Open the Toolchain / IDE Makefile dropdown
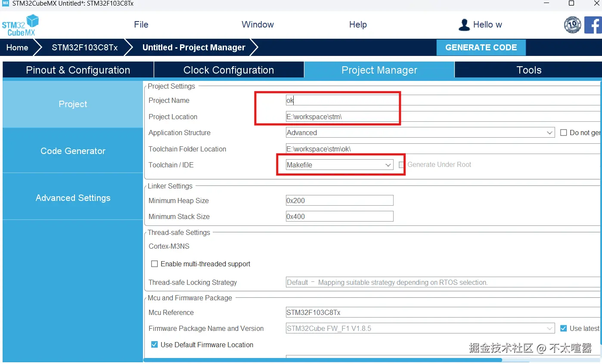 pos(339,165)
